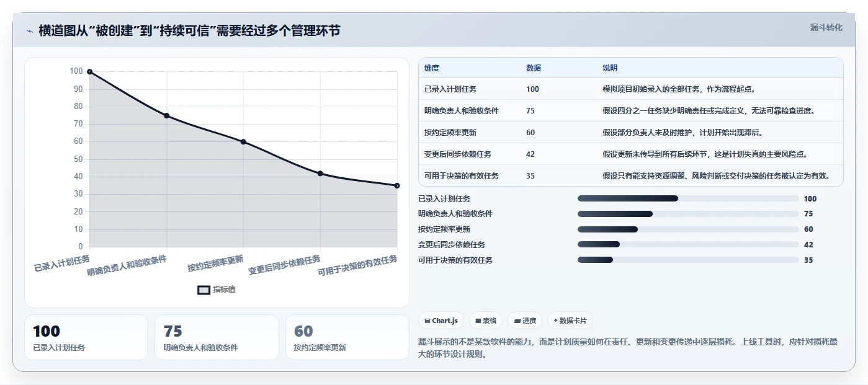The height and width of the screenshot is (385, 868).
Task: Select the Chart.js tag chip
Action: tap(441, 321)
